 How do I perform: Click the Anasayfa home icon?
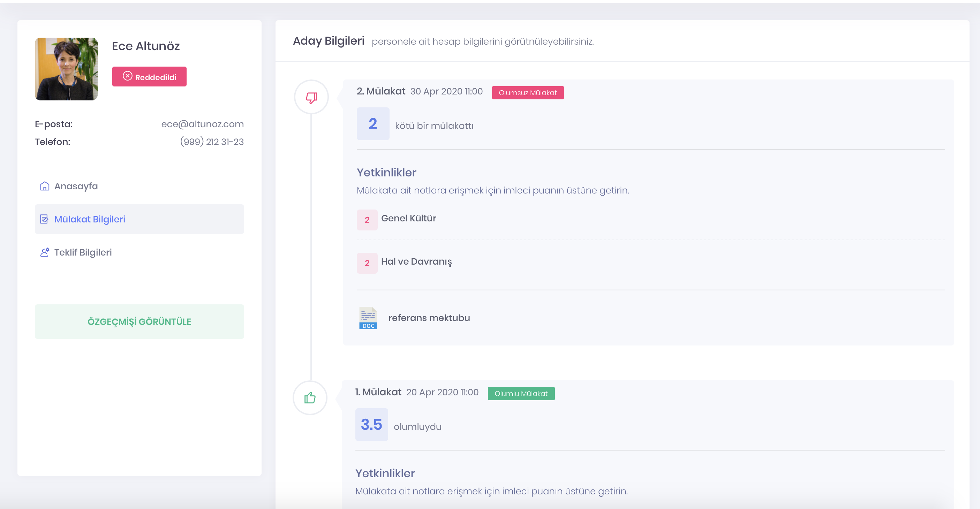(x=45, y=186)
